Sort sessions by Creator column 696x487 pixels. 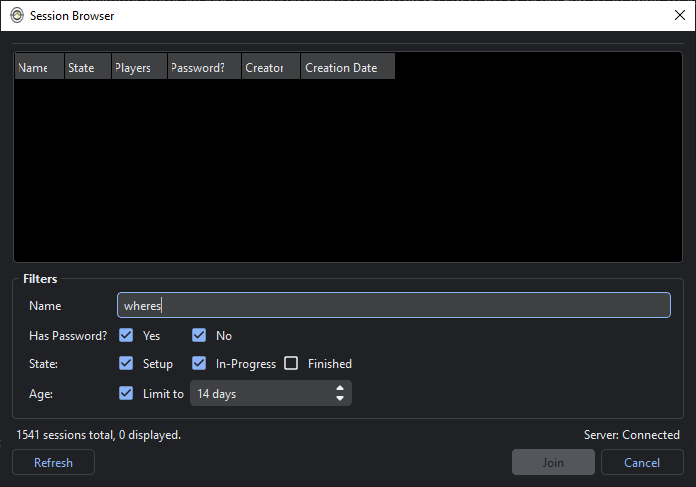point(271,67)
